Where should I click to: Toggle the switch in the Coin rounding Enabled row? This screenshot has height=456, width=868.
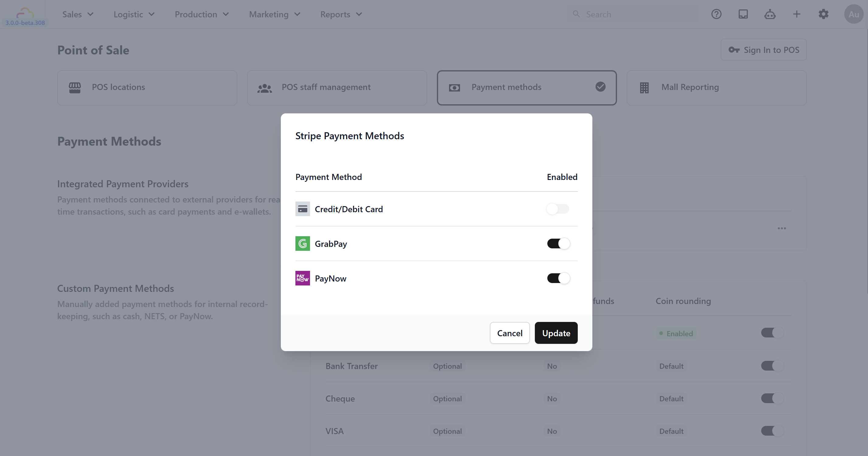pos(772,333)
